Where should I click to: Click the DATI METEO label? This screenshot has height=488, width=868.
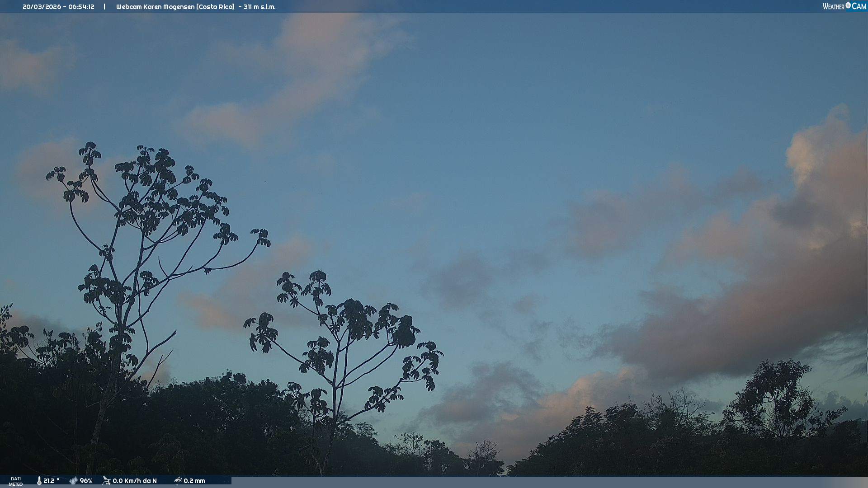[16, 481]
